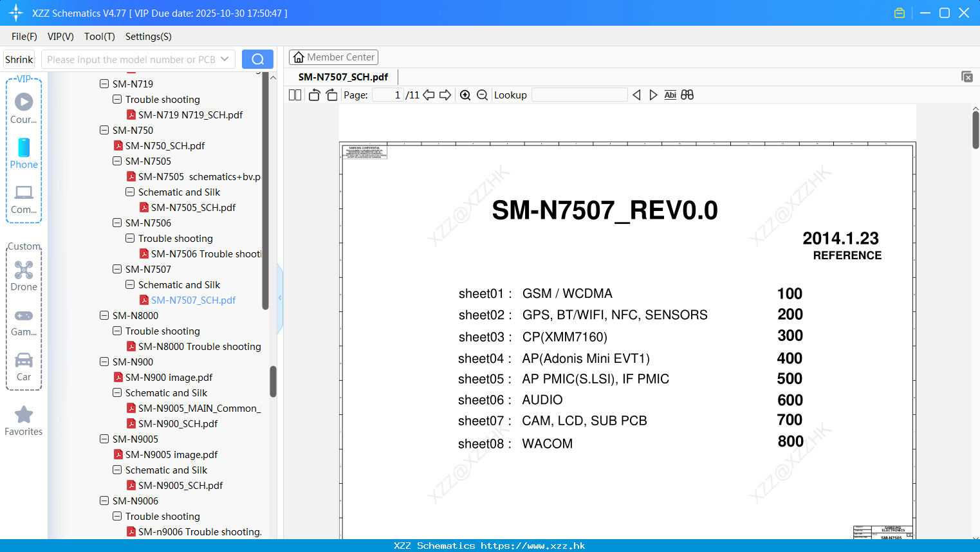Click the tree panel scrollbar thumb
Screen dimensions: 980x552
[273, 382]
